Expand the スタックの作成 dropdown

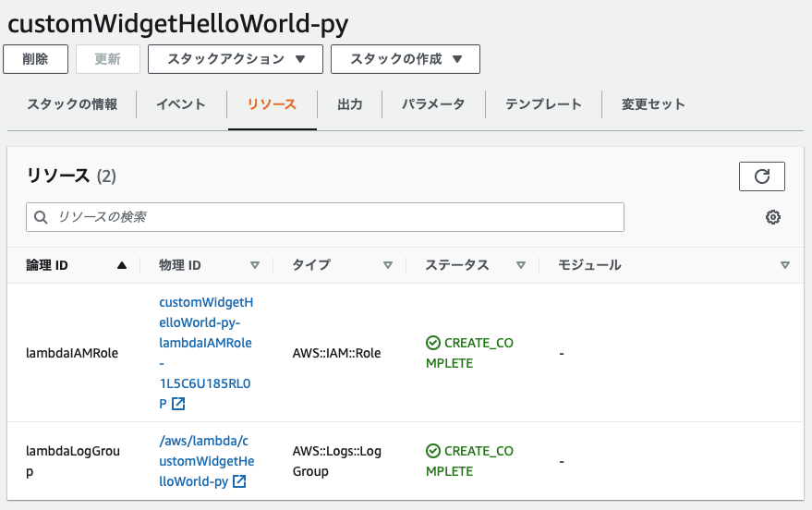[x=406, y=59]
